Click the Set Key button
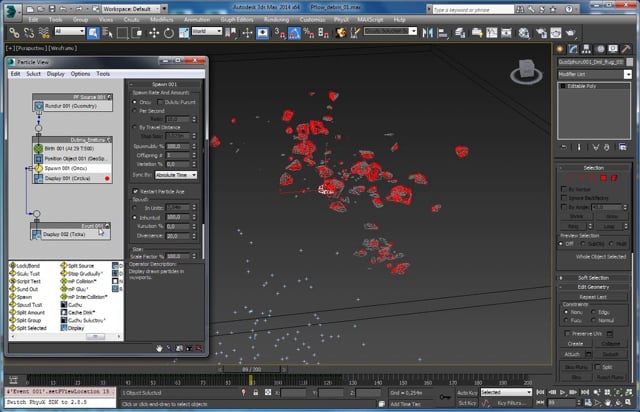This screenshot has height=412, width=640. (x=467, y=403)
